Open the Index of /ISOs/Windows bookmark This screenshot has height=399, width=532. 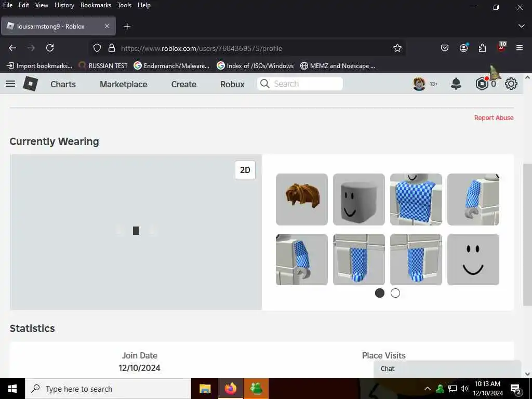click(255, 66)
